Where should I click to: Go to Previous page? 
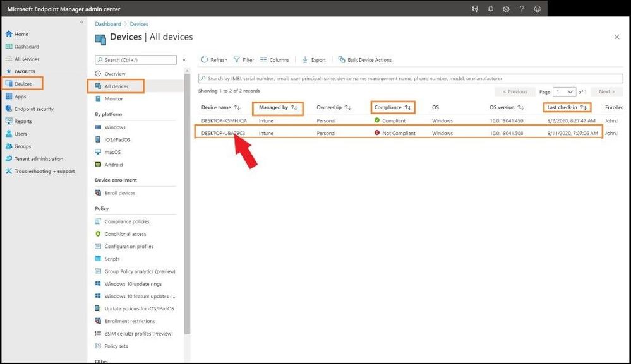click(x=515, y=92)
